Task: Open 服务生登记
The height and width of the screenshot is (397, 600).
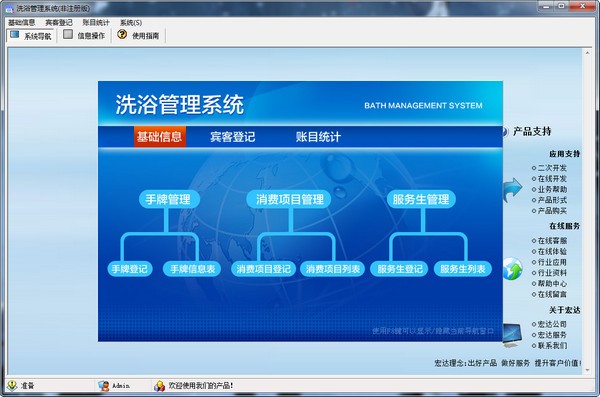Action: pos(399,269)
